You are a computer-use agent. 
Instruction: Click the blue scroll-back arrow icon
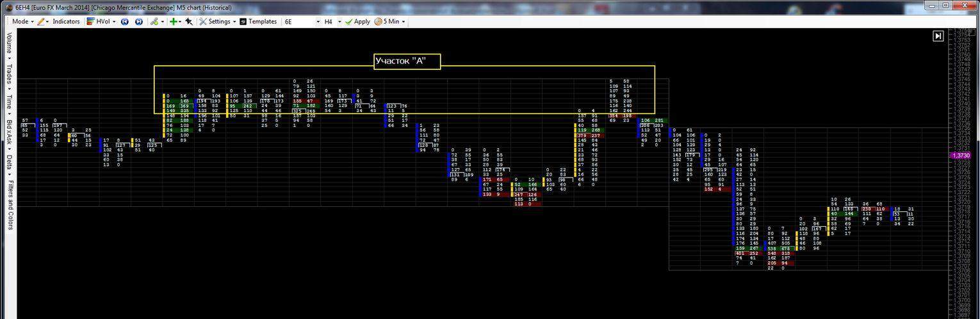(x=125, y=21)
